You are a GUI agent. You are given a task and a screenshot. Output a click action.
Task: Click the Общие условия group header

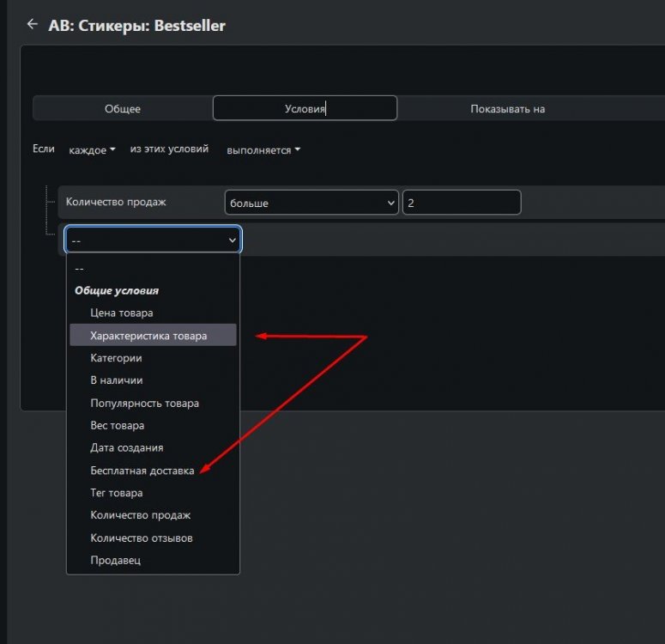click(x=117, y=290)
